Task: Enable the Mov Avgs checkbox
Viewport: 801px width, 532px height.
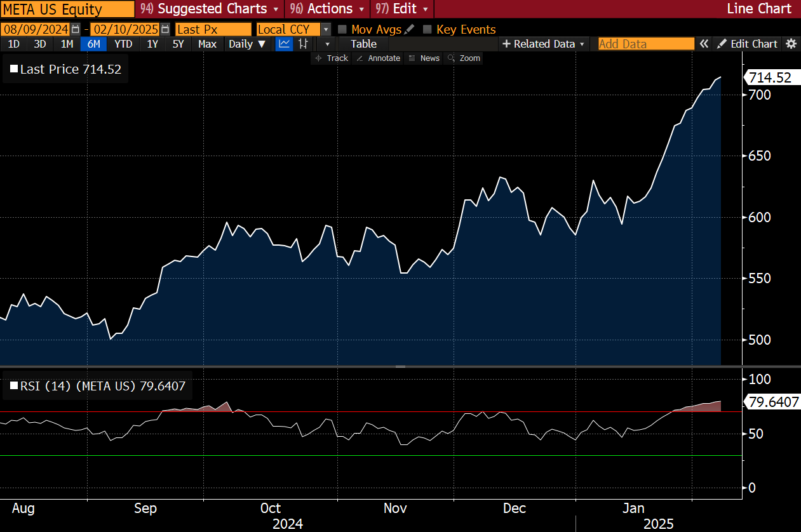Action: click(342, 29)
